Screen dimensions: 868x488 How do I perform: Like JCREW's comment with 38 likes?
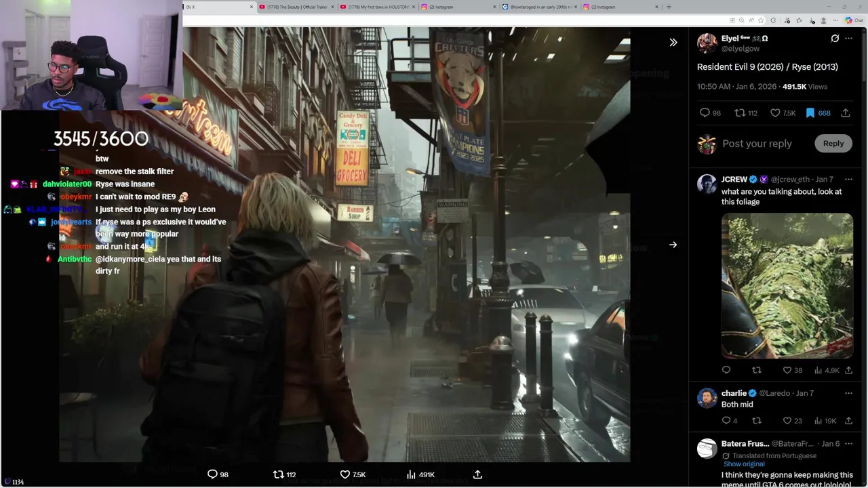coord(792,370)
